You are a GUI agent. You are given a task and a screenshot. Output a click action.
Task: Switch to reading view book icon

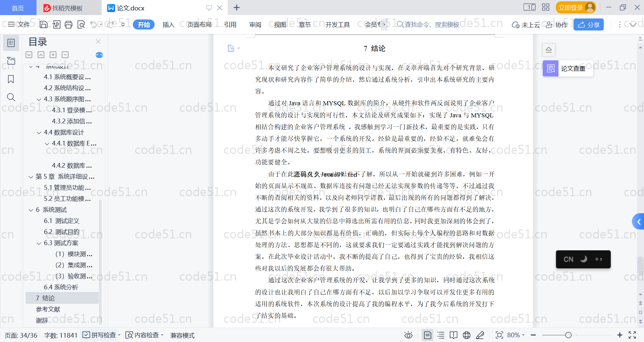click(x=453, y=335)
